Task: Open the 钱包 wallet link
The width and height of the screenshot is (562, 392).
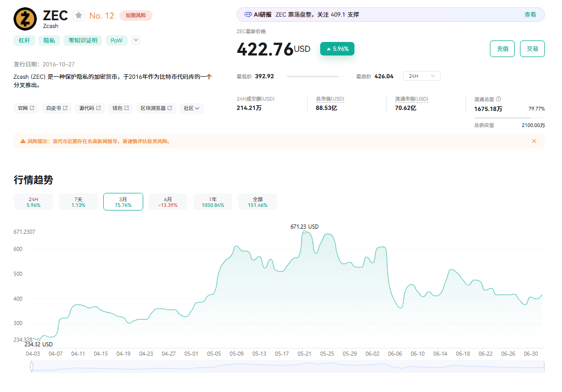Action: point(120,108)
